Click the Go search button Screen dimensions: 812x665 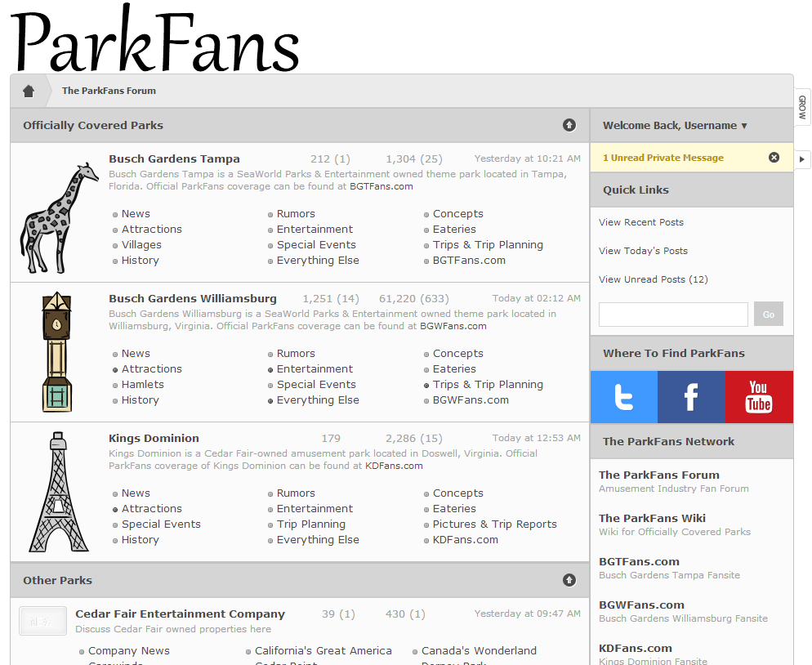click(768, 315)
